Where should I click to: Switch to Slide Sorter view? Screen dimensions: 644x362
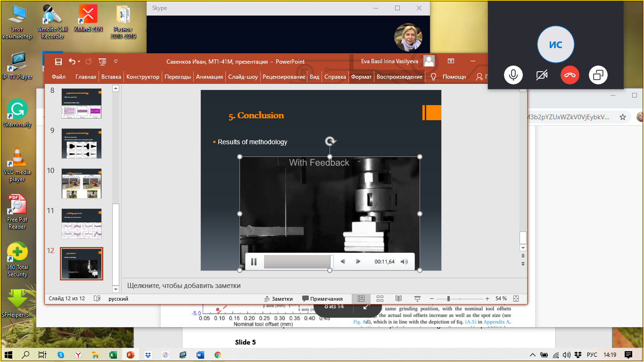pyautogui.click(x=380, y=299)
